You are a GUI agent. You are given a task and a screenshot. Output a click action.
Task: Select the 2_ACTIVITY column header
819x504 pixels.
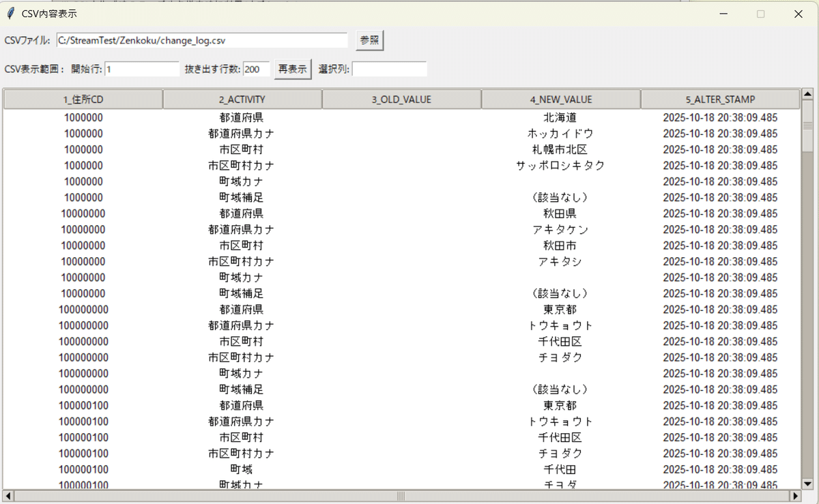pos(242,99)
